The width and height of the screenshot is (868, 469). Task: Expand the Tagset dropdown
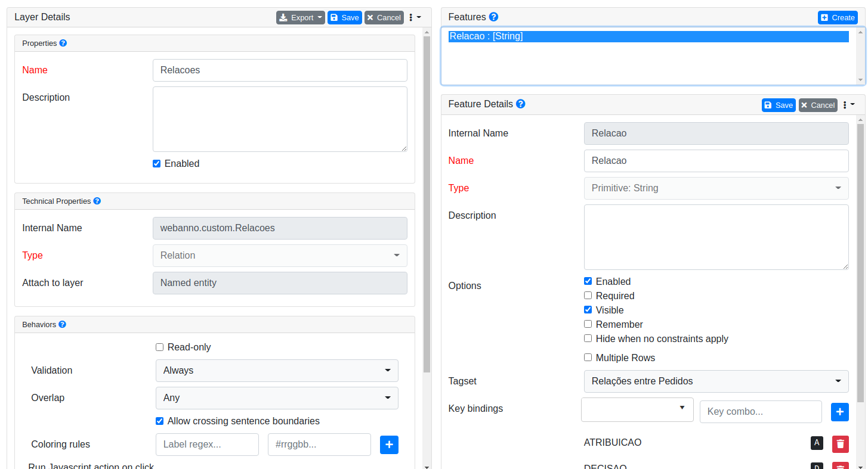tap(716, 381)
